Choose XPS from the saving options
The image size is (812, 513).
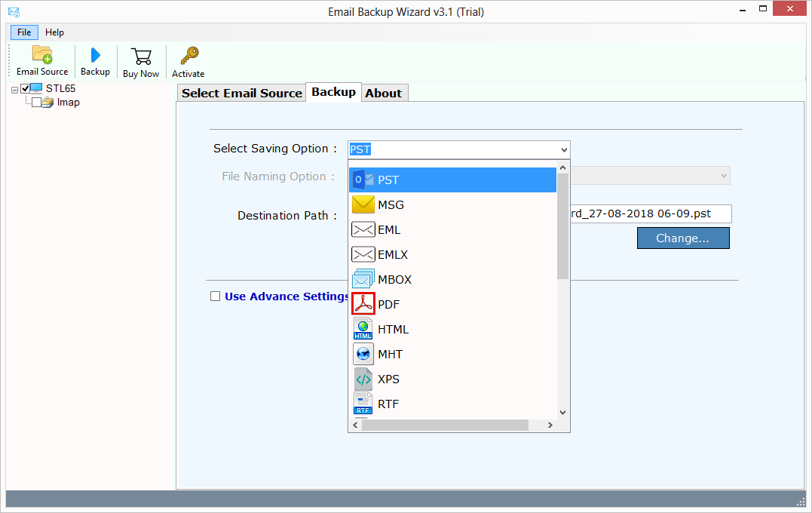click(x=452, y=379)
